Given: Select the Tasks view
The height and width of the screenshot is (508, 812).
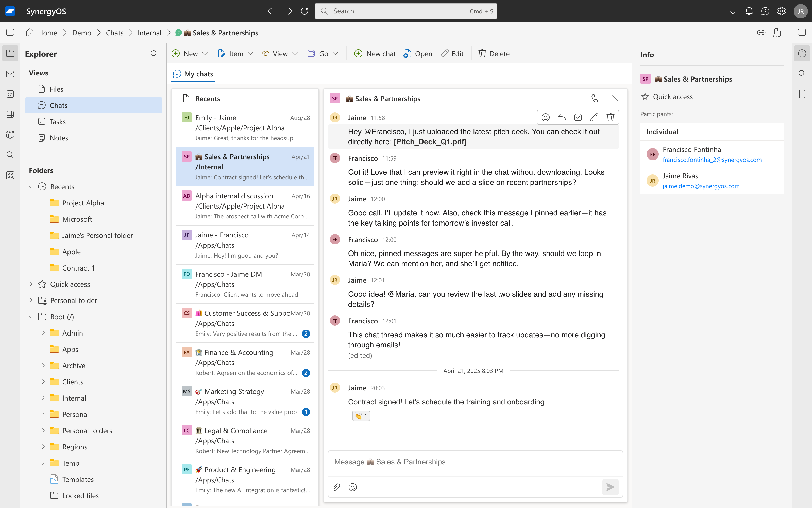Looking at the screenshot, I should click(x=94, y=122).
